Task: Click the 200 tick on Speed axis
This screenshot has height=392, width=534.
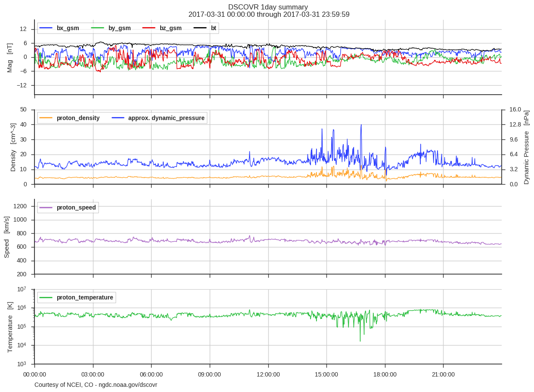Action: pyautogui.click(x=22, y=274)
